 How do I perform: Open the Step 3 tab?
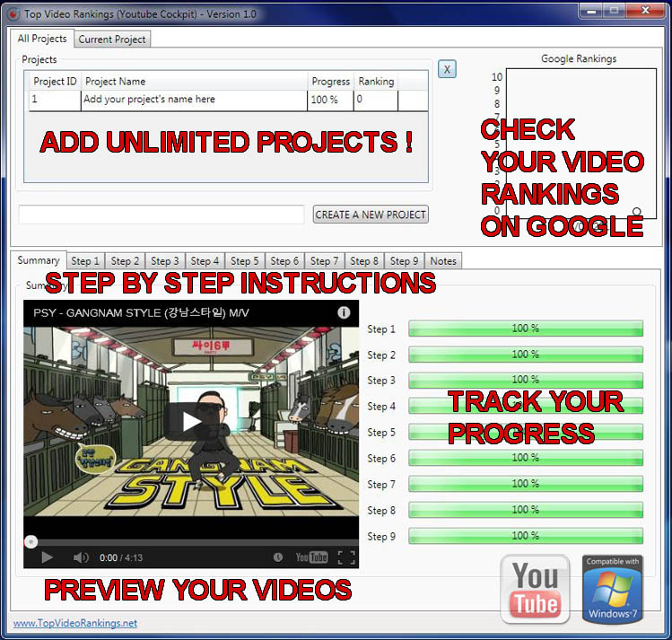[x=165, y=261]
